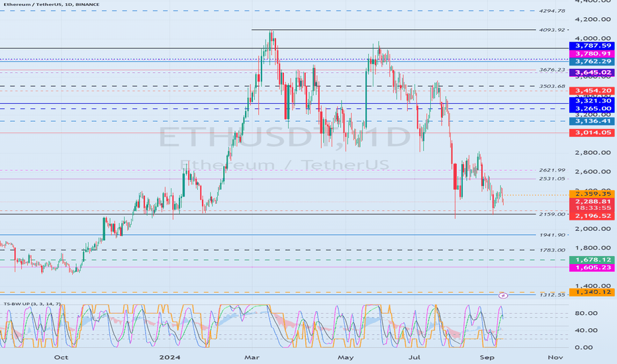Click the Jul label on time axis
This screenshot has width=617, height=364.
tap(414, 357)
